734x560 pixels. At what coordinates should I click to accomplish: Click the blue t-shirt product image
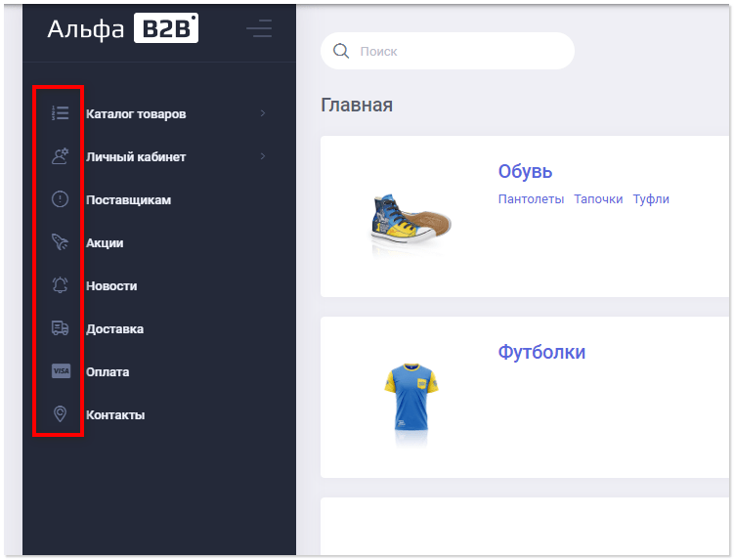point(411,397)
